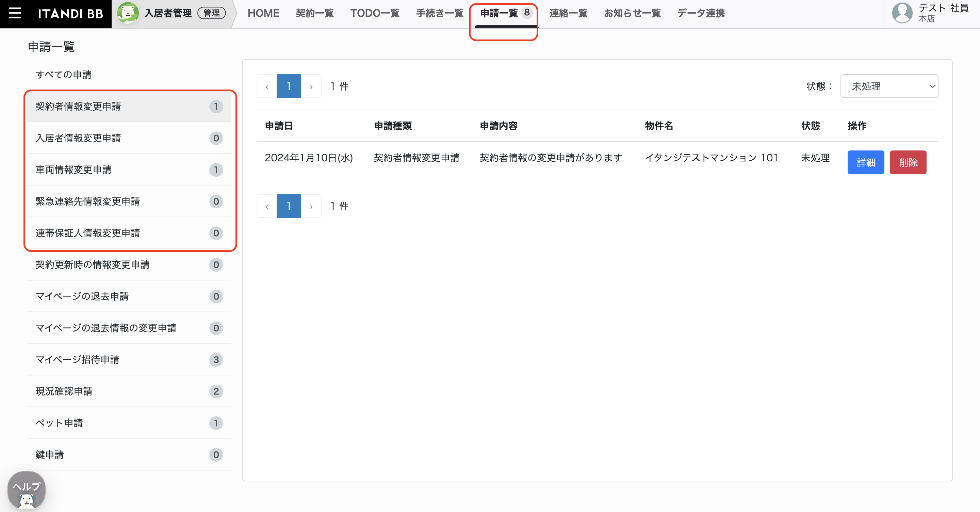980x512 pixels.
Task: Click the top next-page arrow
Action: tap(311, 86)
